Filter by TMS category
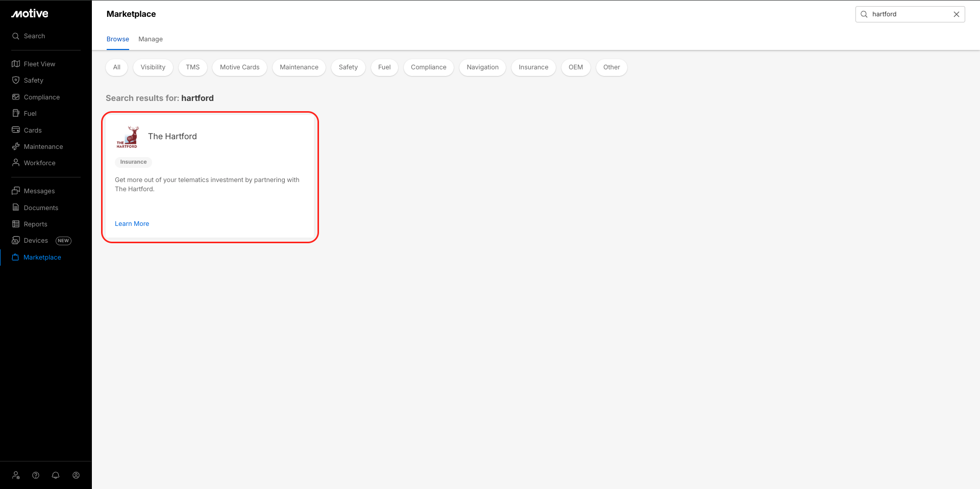This screenshot has width=980, height=489. coord(193,67)
